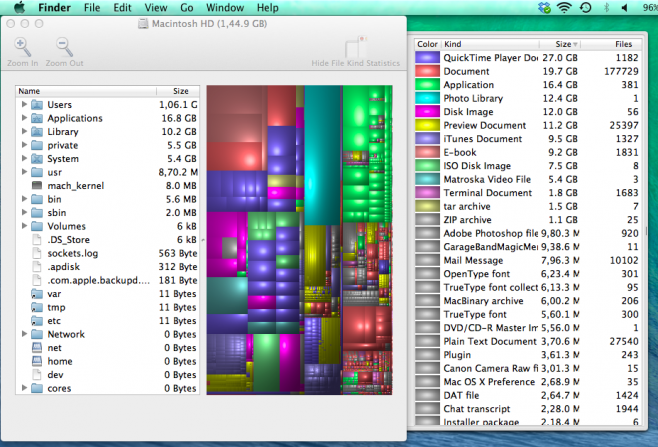
Task: Click the Zoom Out magnifier icon
Action: [64, 47]
